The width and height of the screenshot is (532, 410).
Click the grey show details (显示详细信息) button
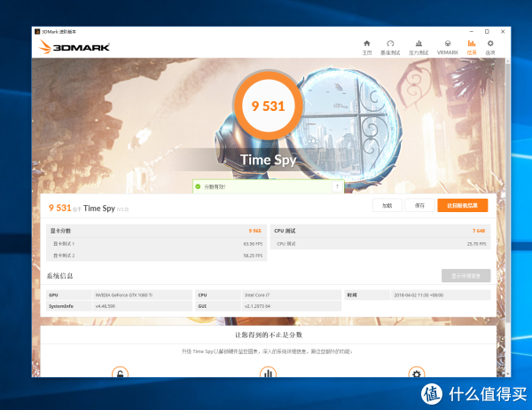466,276
